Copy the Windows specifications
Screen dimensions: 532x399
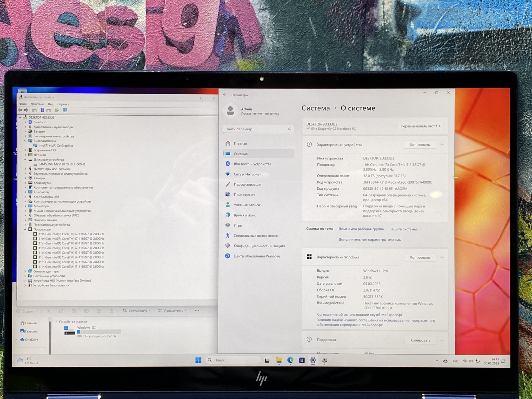420,257
